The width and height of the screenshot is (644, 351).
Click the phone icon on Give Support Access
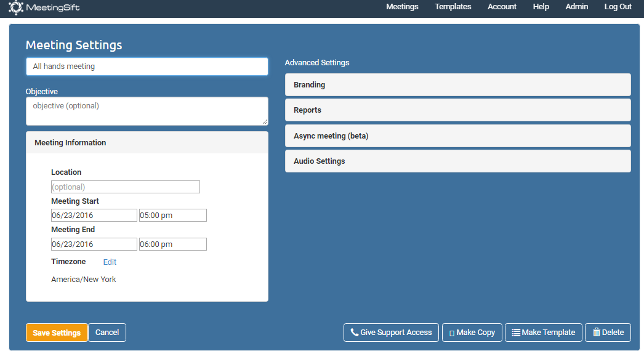pyautogui.click(x=354, y=333)
